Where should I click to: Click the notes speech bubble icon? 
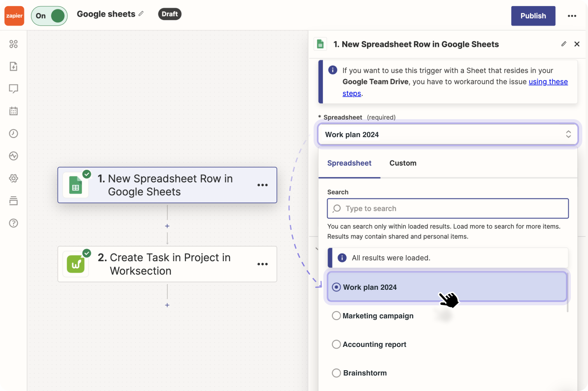coord(13,89)
